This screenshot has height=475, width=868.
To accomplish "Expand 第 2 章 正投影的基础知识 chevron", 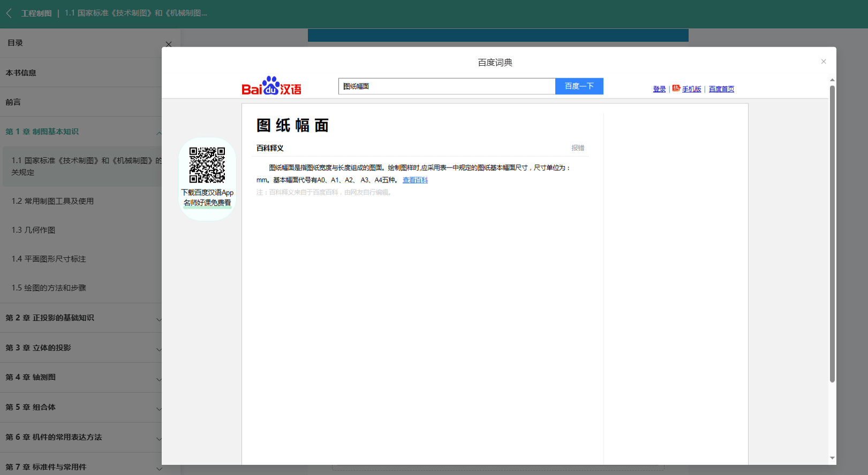I will tap(159, 319).
